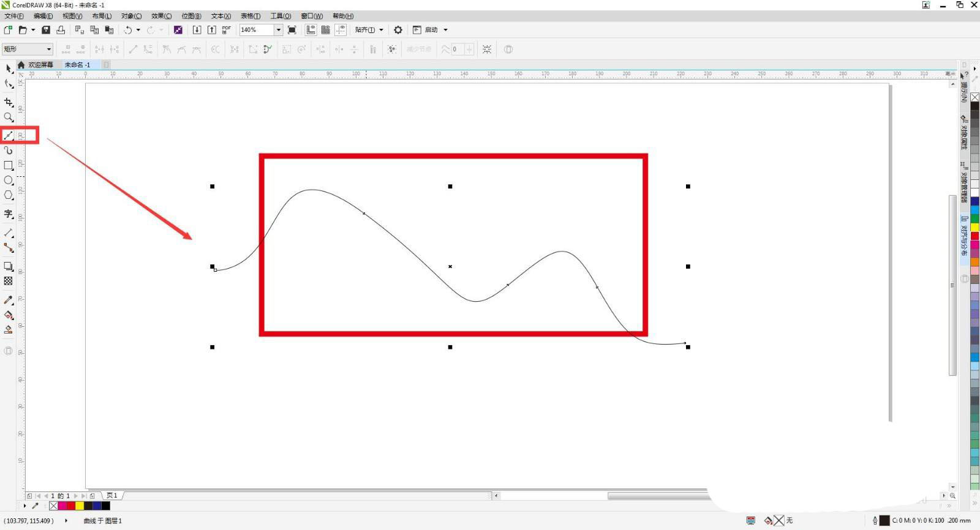
Task: Undo the last action
Action: (x=127, y=29)
